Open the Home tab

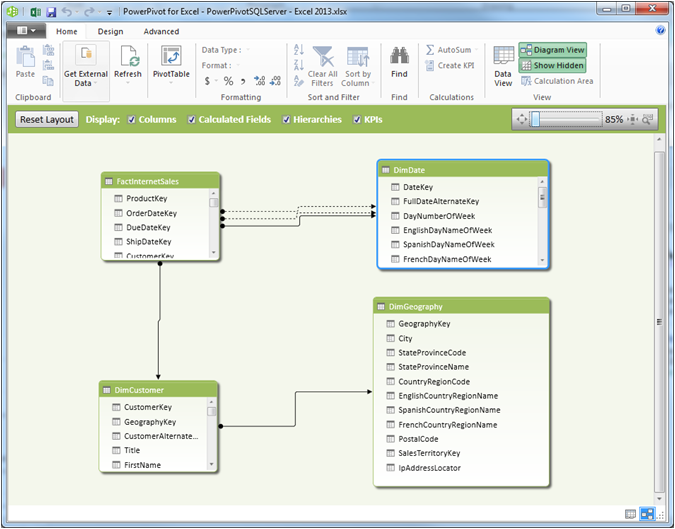pos(67,31)
